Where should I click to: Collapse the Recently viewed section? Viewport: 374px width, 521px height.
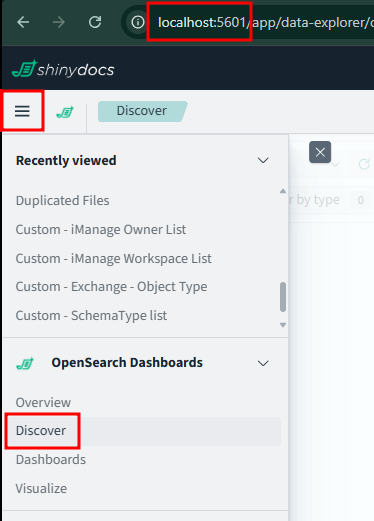263,160
